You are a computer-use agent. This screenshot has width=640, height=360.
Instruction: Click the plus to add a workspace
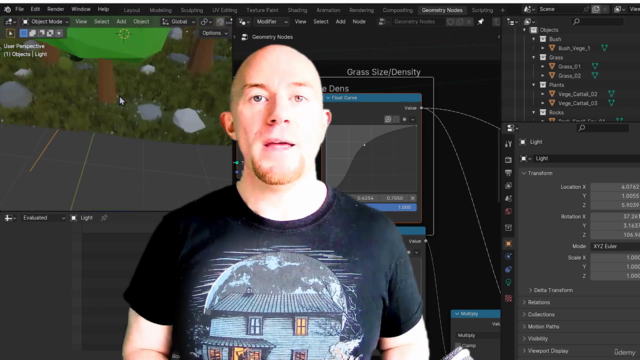click(502, 10)
